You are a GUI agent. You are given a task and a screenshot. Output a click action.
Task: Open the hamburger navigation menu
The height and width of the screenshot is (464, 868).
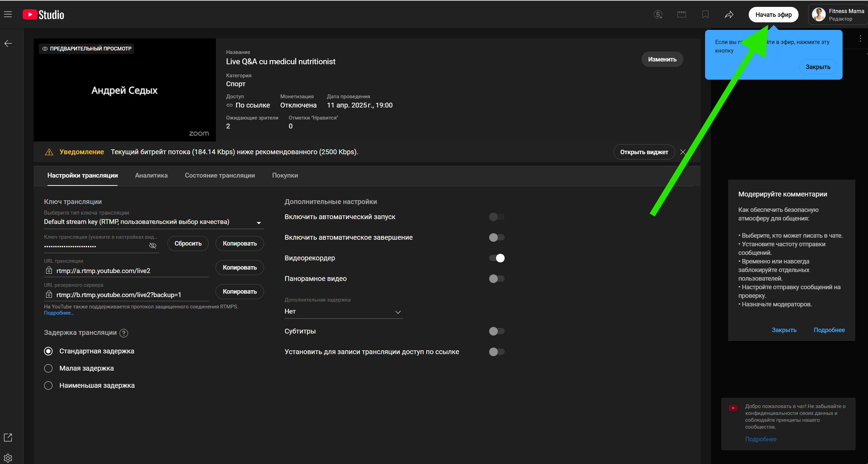pyautogui.click(x=8, y=14)
